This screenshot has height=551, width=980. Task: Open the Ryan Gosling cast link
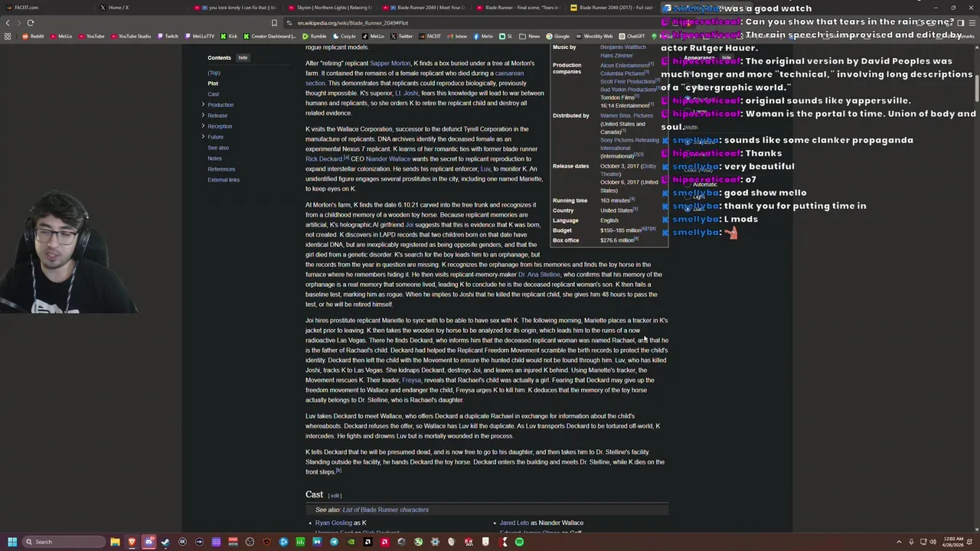pos(334,523)
